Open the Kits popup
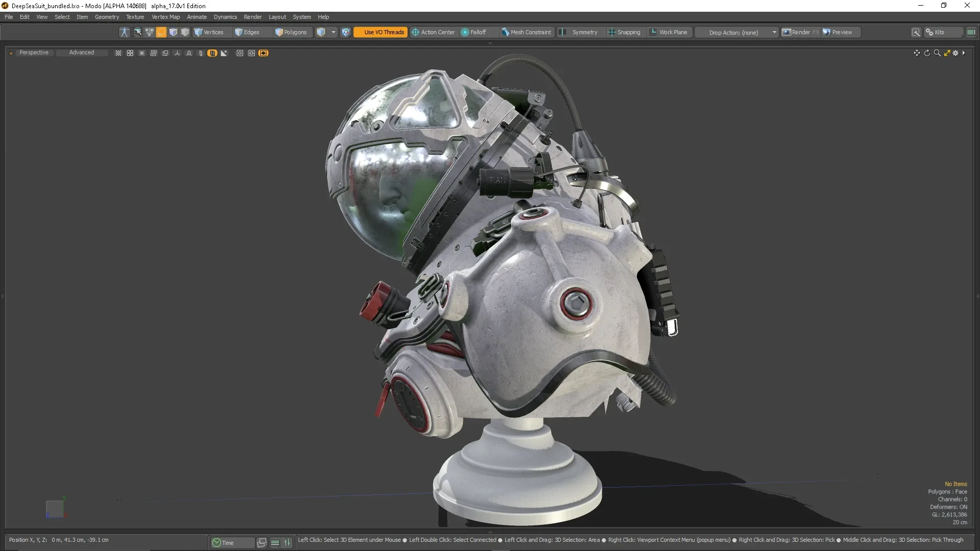 pos(943,32)
